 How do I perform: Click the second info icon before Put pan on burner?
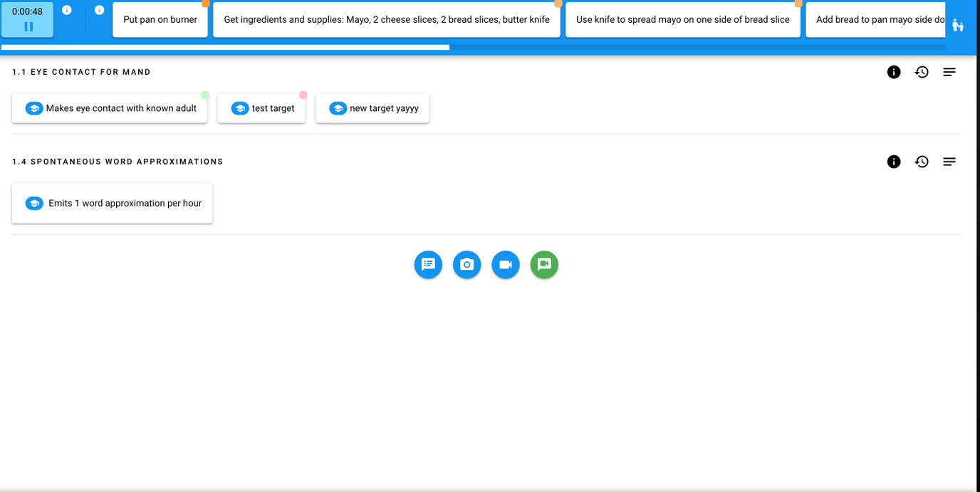[100, 10]
